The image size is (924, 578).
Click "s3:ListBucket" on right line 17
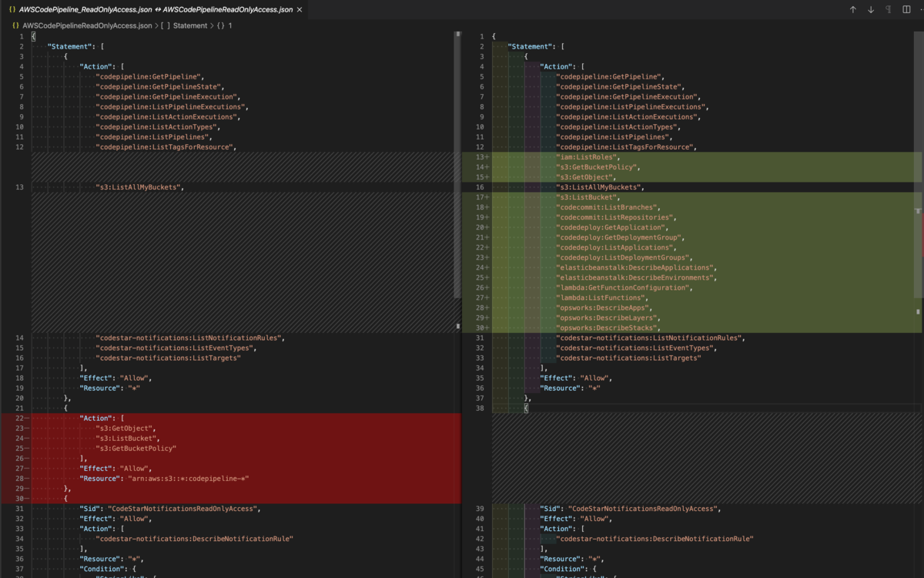pyautogui.click(x=587, y=197)
